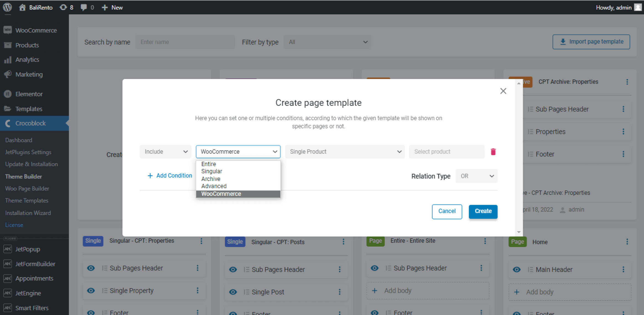
Task: Toggle visibility of Sub Pages Header in Properties single
Action: [x=91, y=268]
